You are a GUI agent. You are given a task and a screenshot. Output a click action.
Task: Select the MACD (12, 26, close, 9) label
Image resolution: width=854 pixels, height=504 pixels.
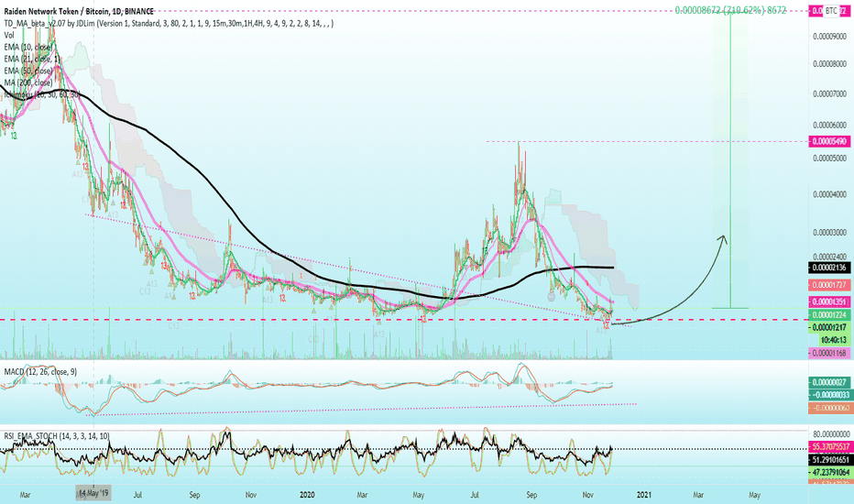coord(40,372)
